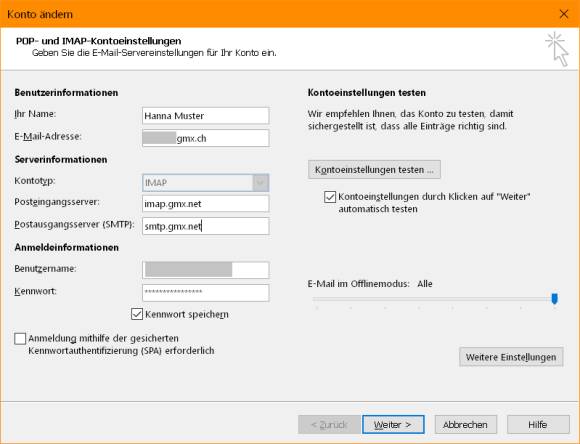This screenshot has height=444, width=580.
Task: Enable SPA secure password authentication checkbox
Action: pos(20,339)
